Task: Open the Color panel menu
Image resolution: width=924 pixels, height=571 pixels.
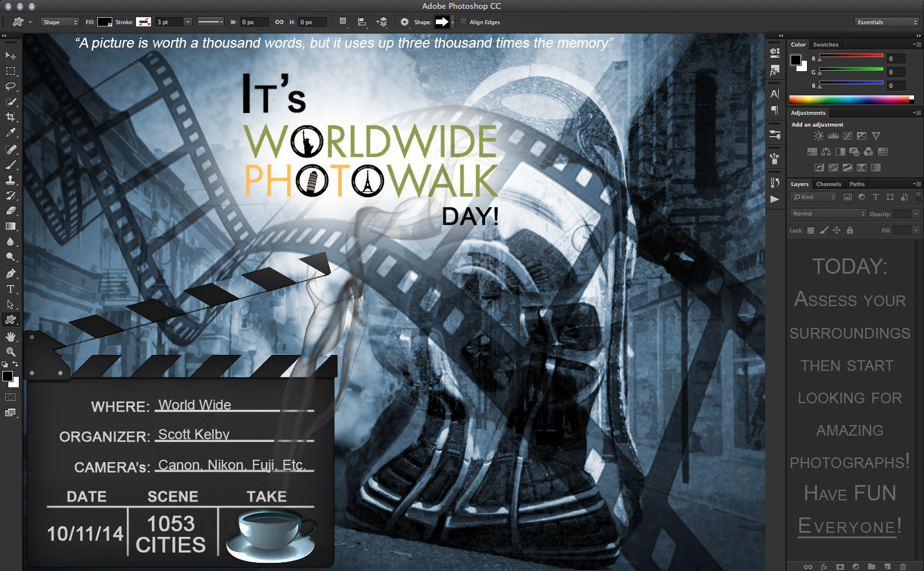Action: (917, 45)
